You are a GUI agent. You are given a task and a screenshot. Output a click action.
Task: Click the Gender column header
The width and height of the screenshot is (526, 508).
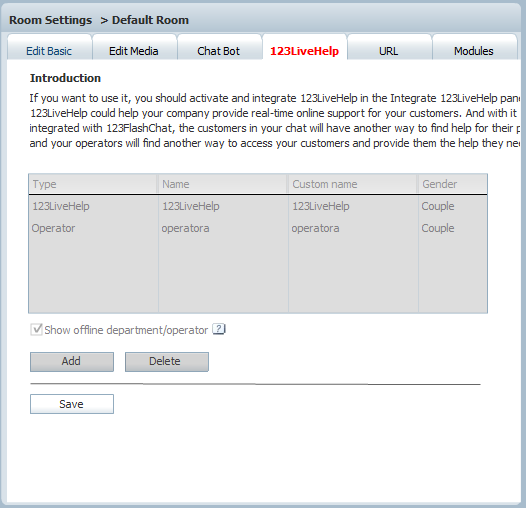tap(453, 184)
